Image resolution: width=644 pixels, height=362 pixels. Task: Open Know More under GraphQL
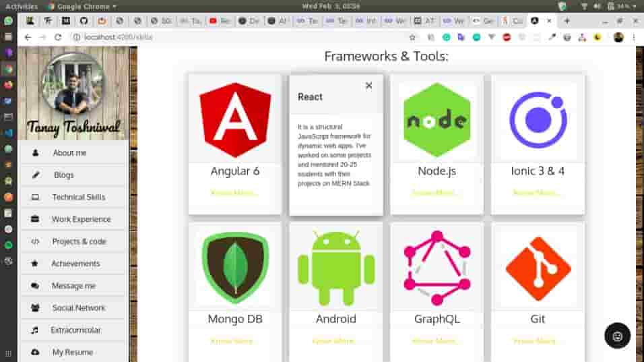434,341
